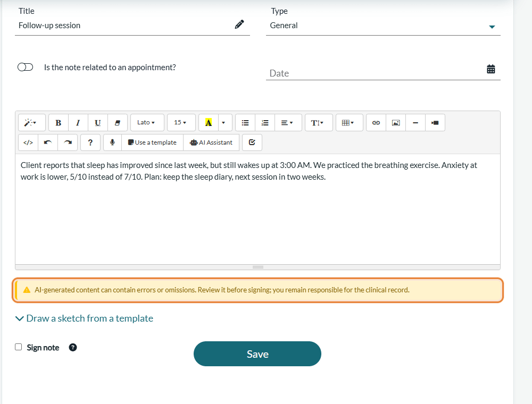Insert a picture into the note

(396, 123)
